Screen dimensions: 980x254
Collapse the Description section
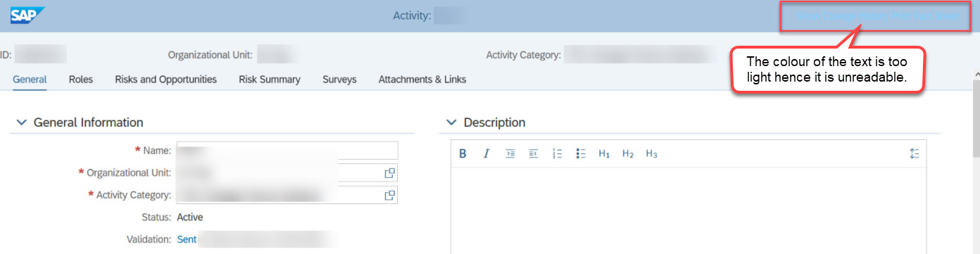coord(451,122)
